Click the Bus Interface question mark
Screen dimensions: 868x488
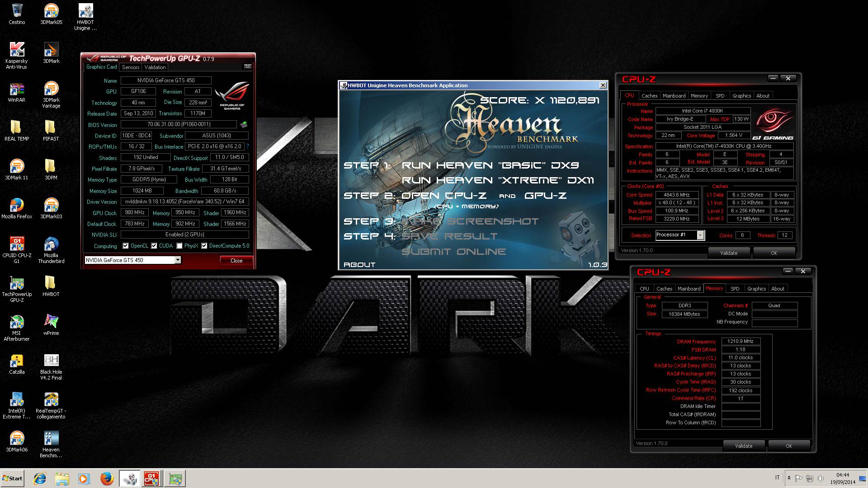tap(248, 146)
